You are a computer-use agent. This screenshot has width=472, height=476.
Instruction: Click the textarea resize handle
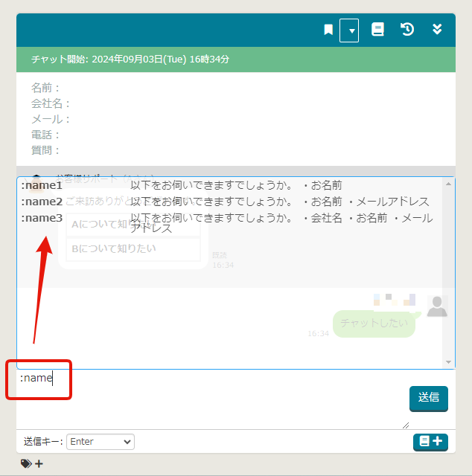(406, 425)
